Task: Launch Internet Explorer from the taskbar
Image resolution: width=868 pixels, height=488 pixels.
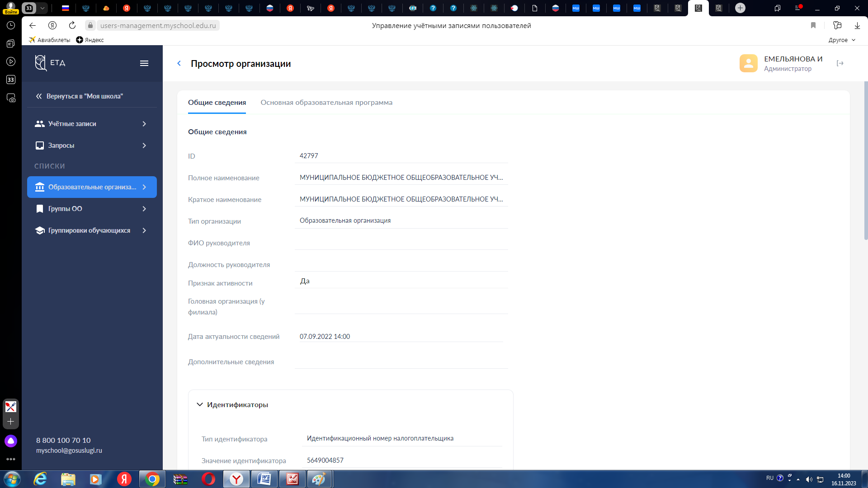Action: coord(40,479)
